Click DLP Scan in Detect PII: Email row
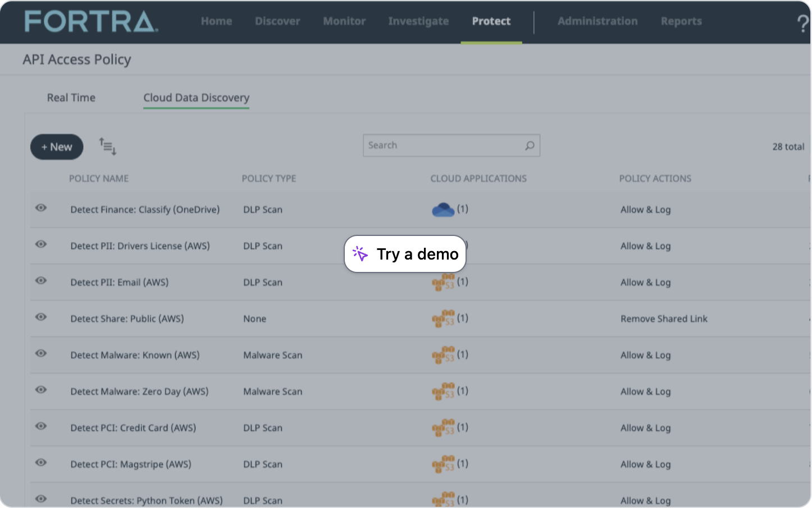 pos(263,282)
